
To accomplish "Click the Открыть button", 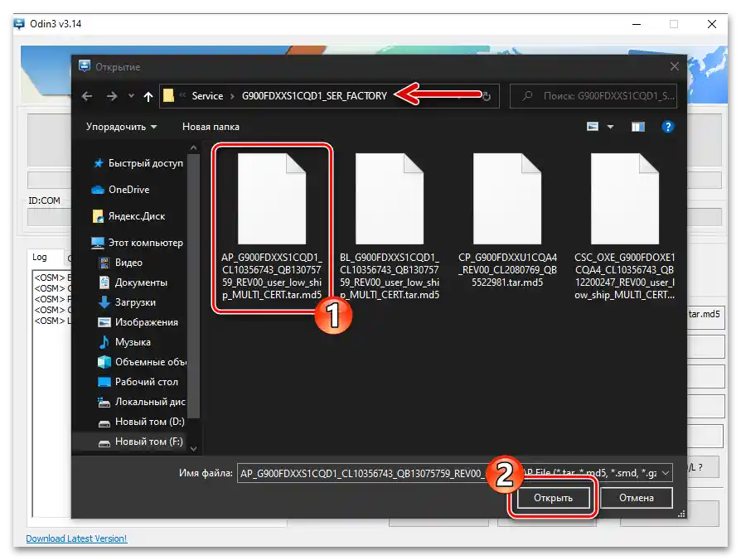I will point(553,498).
